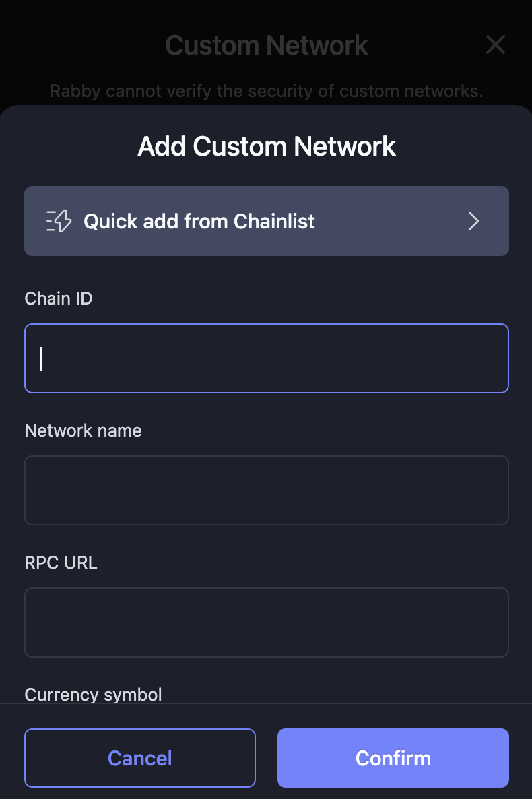The height and width of the screenshot is (799, 532).
Task: Click the Network name label
Action: pyautogui.click(x=83, y=430)
